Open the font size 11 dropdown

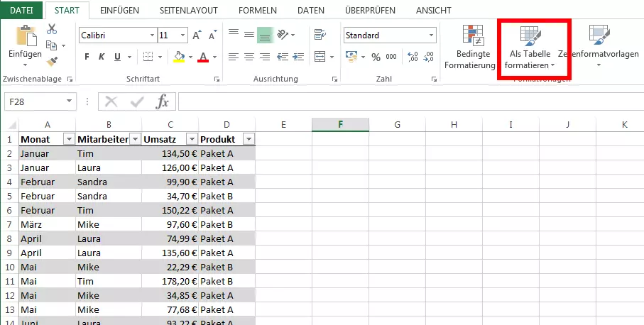click(x=183, y=35)
